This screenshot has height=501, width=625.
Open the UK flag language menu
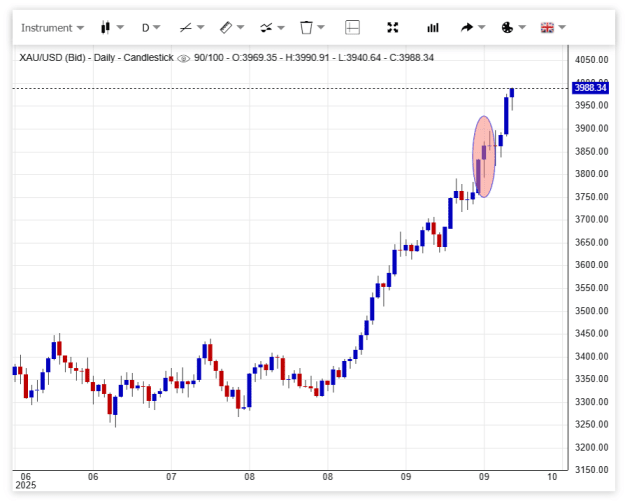pos(547,28)
